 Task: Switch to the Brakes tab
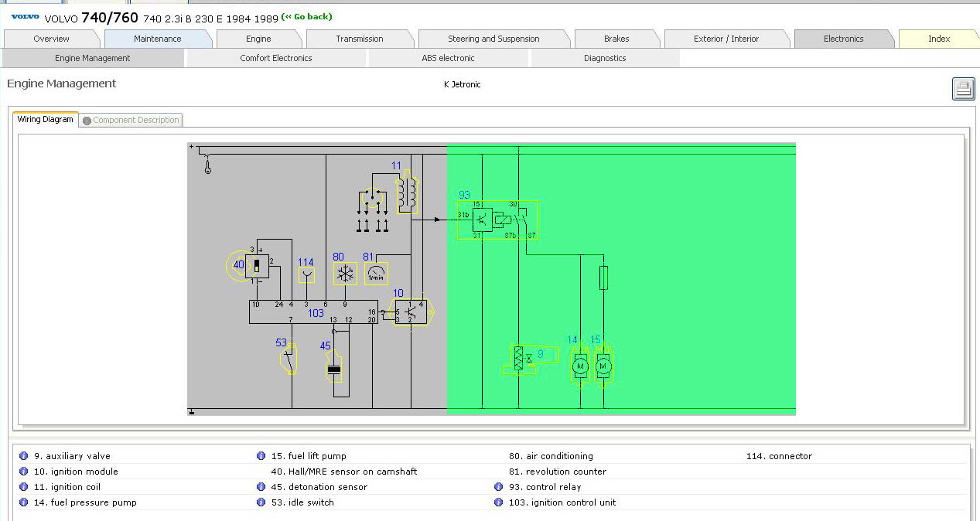(x=616, y=39)
